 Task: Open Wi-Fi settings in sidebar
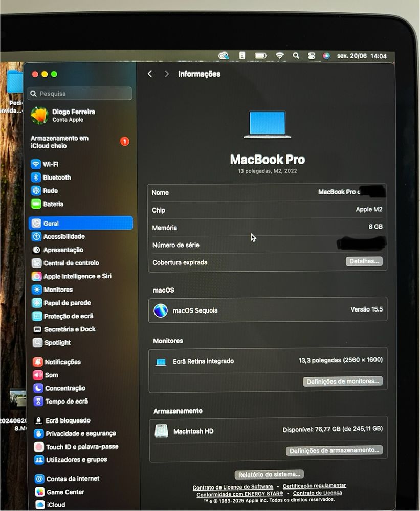45,164
